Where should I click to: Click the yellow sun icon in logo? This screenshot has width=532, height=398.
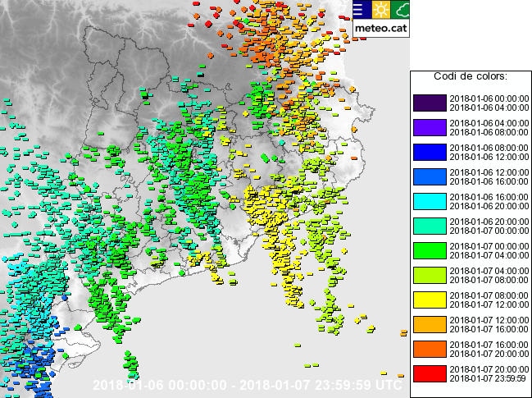(381, 10)
